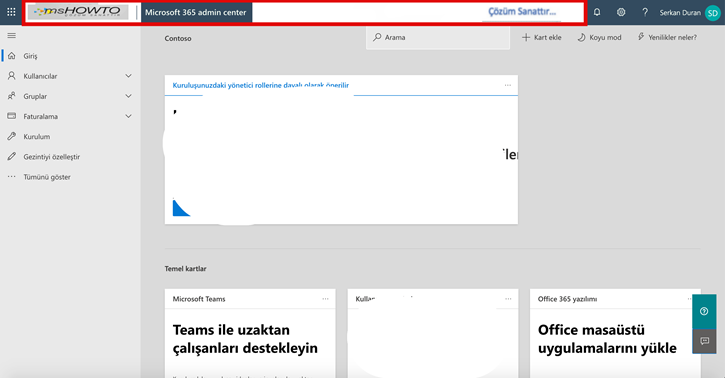Click the Faturalama card icon

[x=12, y=116]
